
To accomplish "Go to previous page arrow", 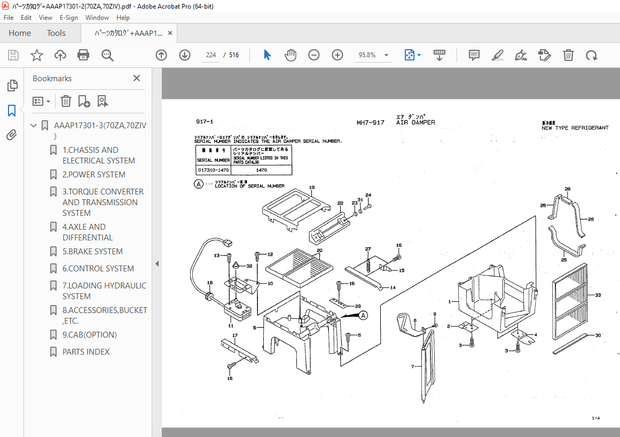I will [161, 55].
